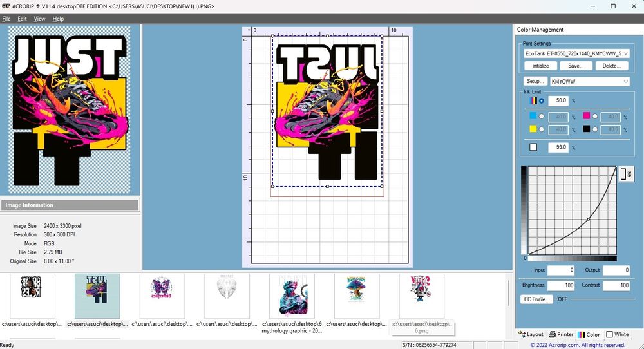Click the black ink color swatch

tap(587, 129)
